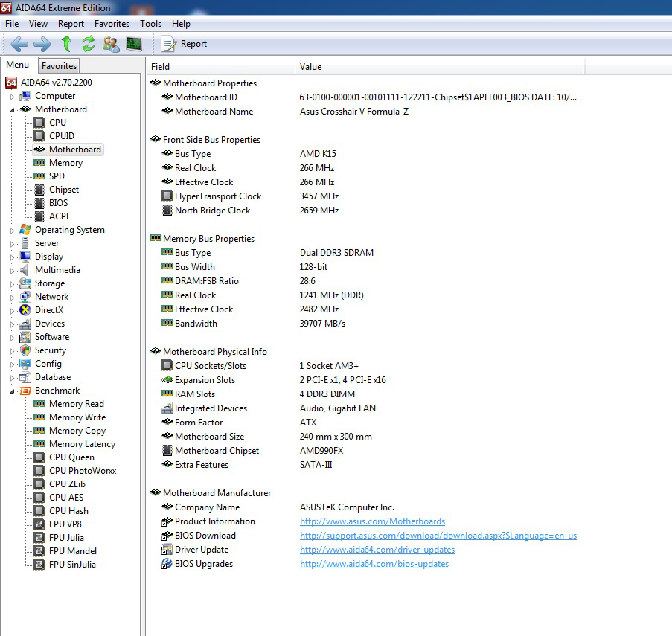This screenshot has width=672, height=636.
Task: Open the File menu
Action: pyautogui.click(x=12, y=24)
